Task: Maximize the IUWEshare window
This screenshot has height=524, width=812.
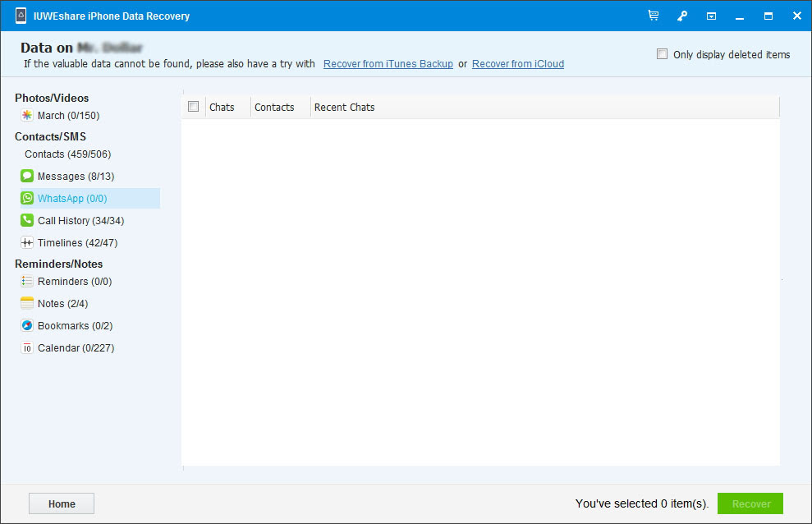Action: pos(768,16)
